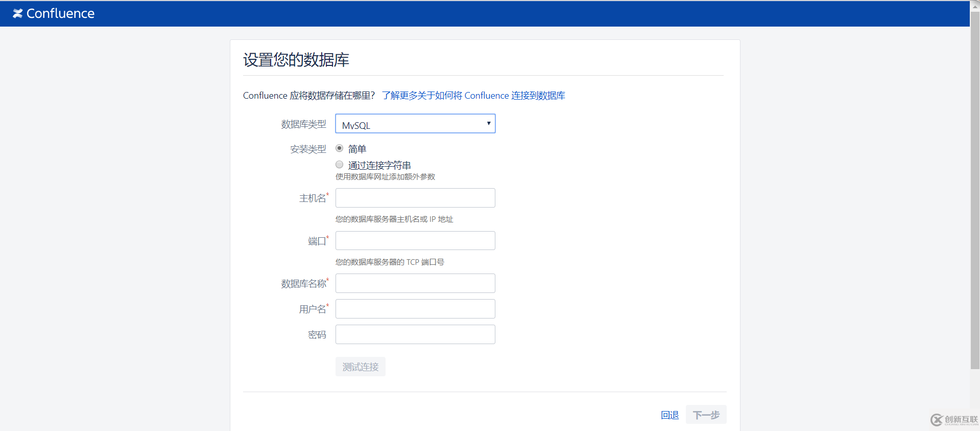The width and height of the screenshot is (980, 431).
Task: Open the 数据库类型 MySQL dropdown
Action: [x=415, y=124]
